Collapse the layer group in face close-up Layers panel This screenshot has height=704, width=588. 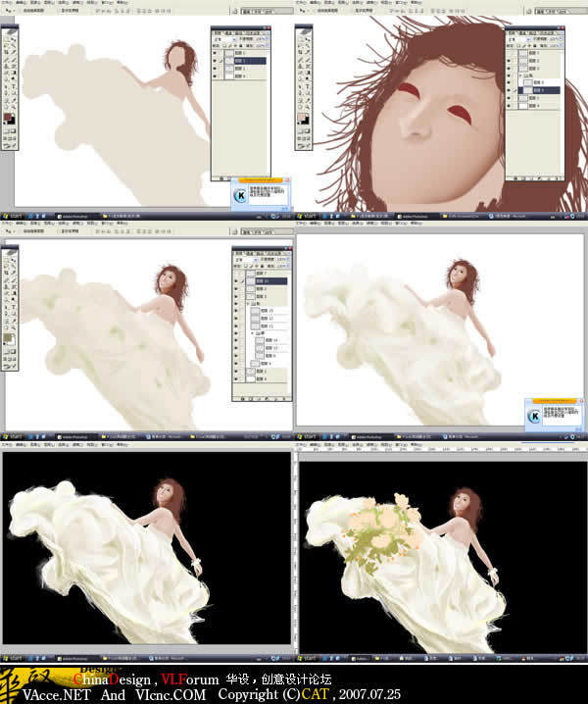[521, 75]
